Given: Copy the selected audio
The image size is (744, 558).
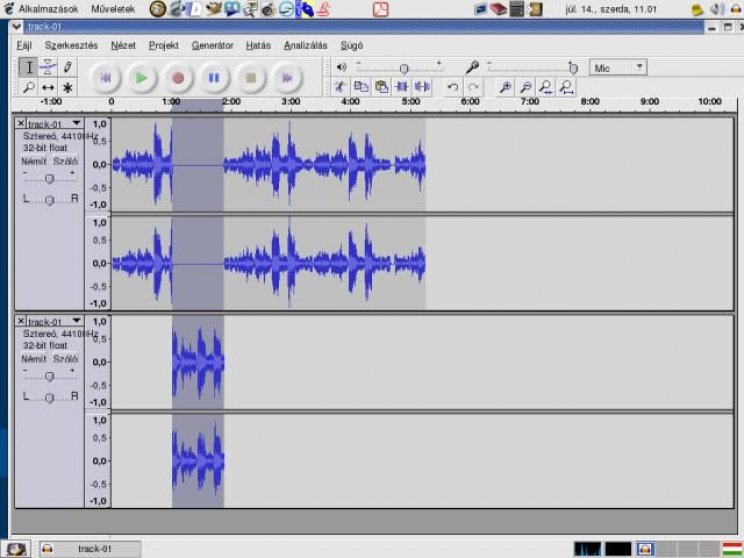Looking at the screenshot, I should [x=361, y=87].
